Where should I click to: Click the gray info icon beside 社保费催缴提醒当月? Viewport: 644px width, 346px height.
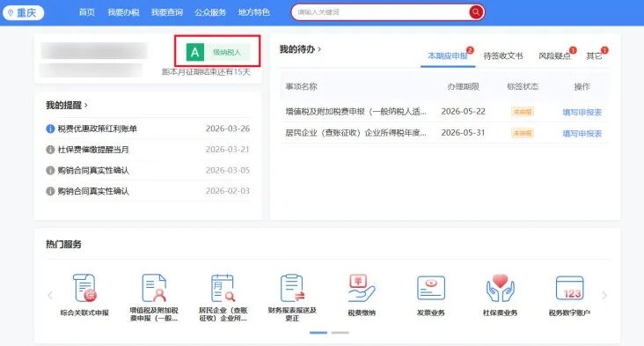pos(50,150)
